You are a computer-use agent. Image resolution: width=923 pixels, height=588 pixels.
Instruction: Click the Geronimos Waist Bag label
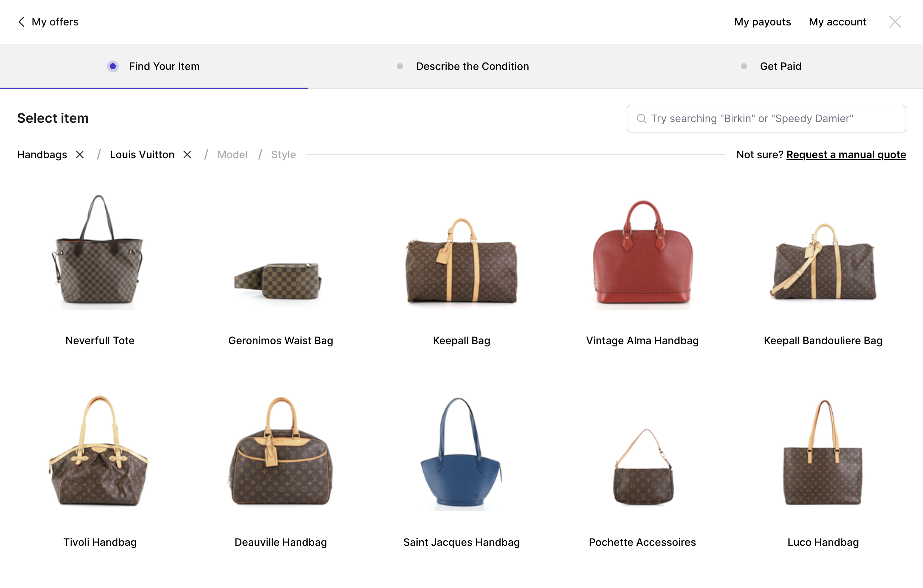point(281,340)
